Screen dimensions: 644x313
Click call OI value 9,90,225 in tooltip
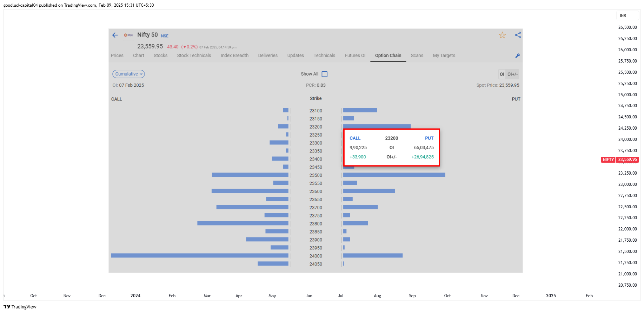point(358,148)
